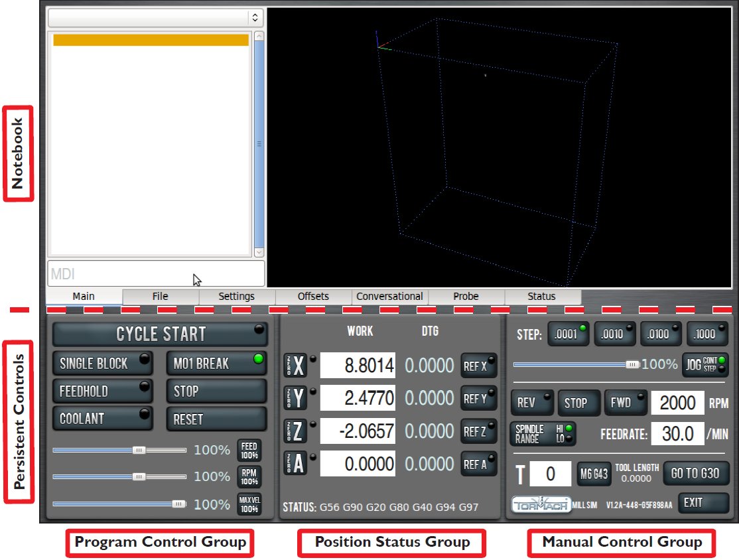The width and height of the screenshot is (739, 560).
Task: Toggle the M01 Break option
Action: click(216, 364)
